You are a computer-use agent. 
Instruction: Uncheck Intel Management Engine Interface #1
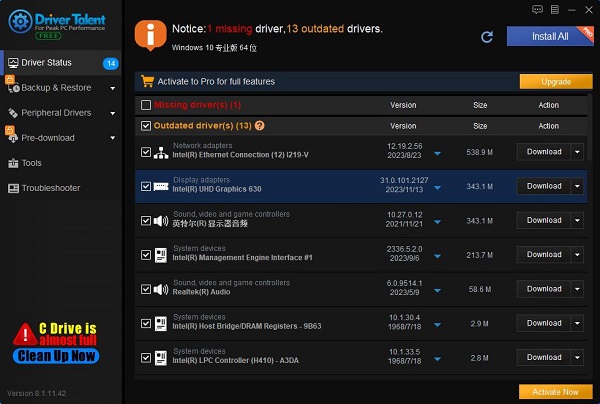tap(146, 255)
